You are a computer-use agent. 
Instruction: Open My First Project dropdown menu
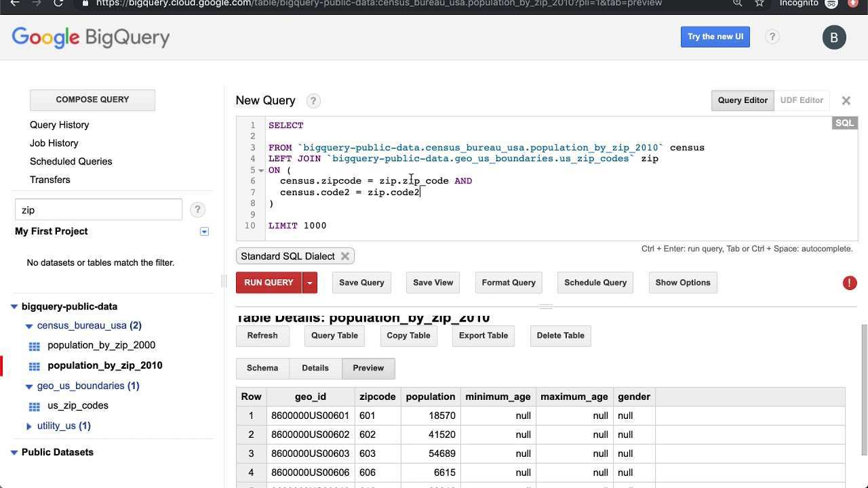(x=204, y=232)
